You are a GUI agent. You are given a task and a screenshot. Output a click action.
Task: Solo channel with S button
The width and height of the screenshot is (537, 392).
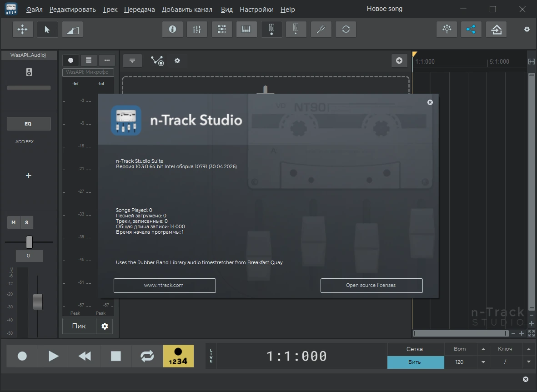27,222
